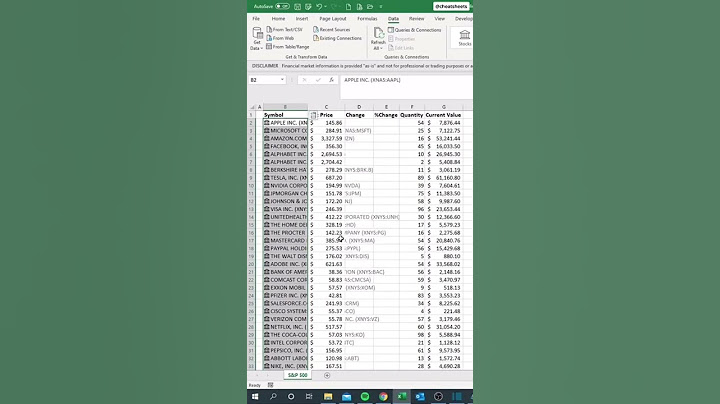The width and height of the screenshot is (720, 404).
Task: Click quantity cell 96 in VISA row
Action: pos(412,209)
